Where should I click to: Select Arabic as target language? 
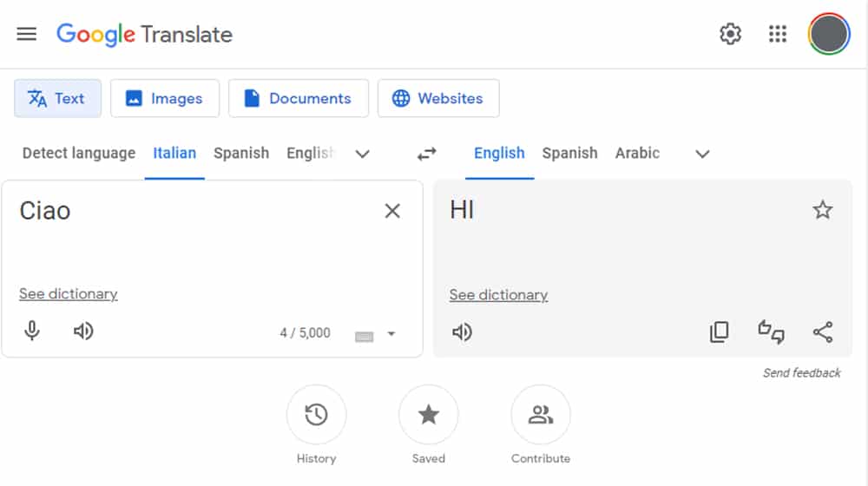637,154
